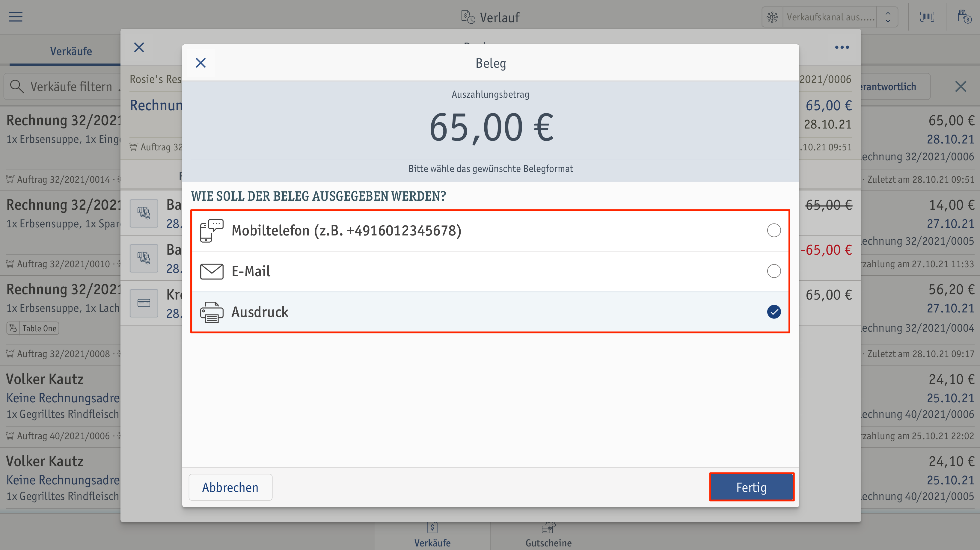Open the three-dots more options menu
This screenshot has height=550, width=980.
[x=842, y=47]
